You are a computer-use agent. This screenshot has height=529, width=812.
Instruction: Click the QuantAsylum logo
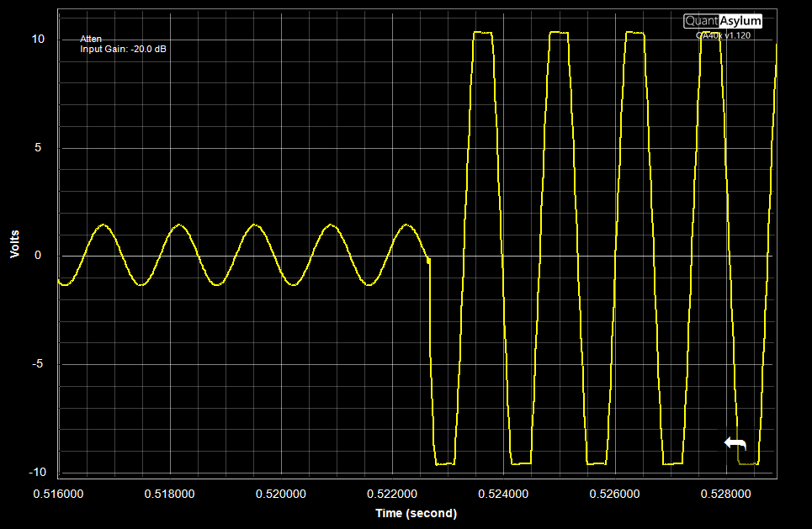click(723, 21)
